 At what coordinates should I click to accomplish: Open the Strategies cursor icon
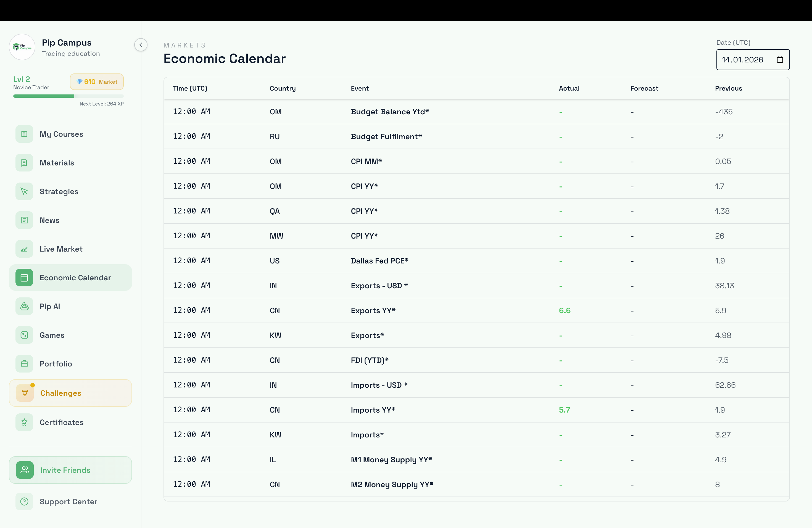pyautogui.click(x=24, y=191)
